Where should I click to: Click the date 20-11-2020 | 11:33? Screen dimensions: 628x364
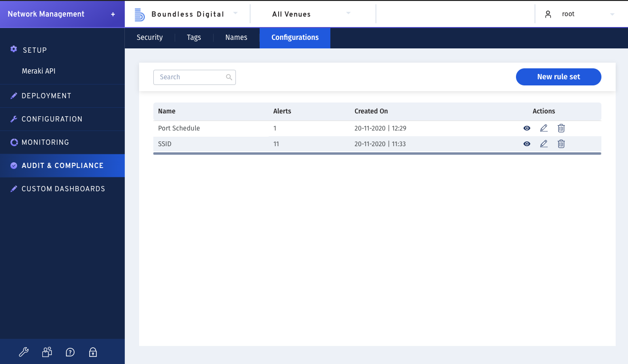point(380,144)
